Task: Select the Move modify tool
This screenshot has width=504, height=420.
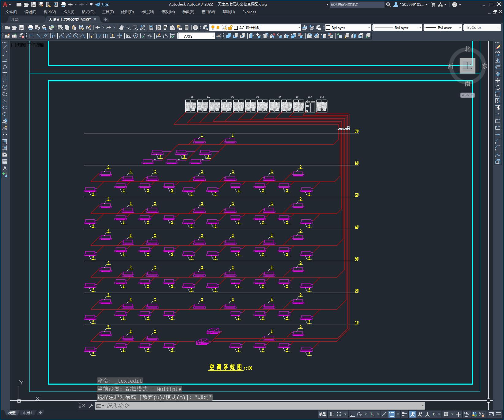Action: click(x=498, y=81)
